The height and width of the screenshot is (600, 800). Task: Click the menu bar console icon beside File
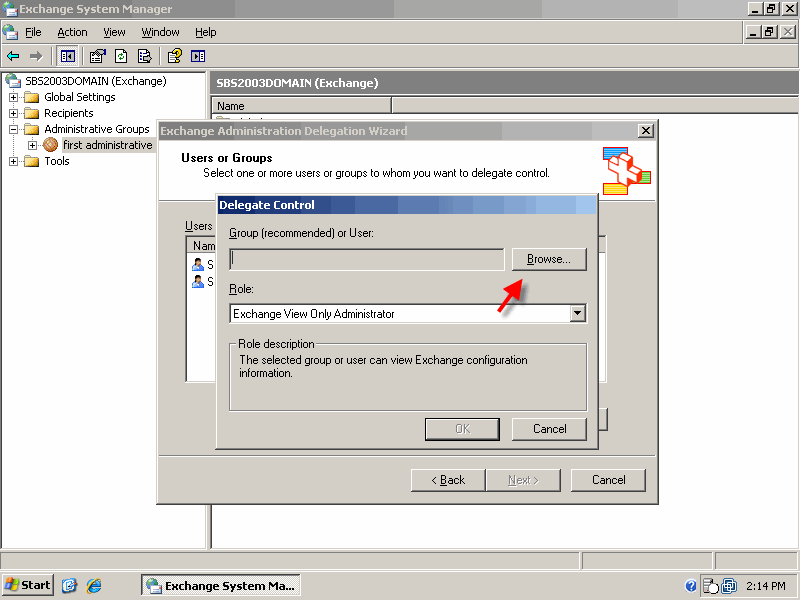point(10,32)
